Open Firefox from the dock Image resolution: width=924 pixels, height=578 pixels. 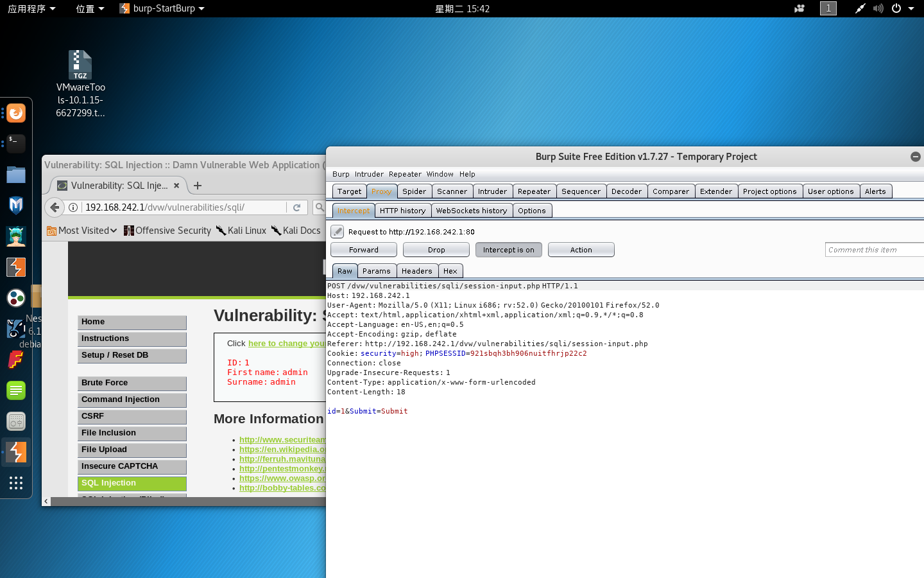pos(16,114)
